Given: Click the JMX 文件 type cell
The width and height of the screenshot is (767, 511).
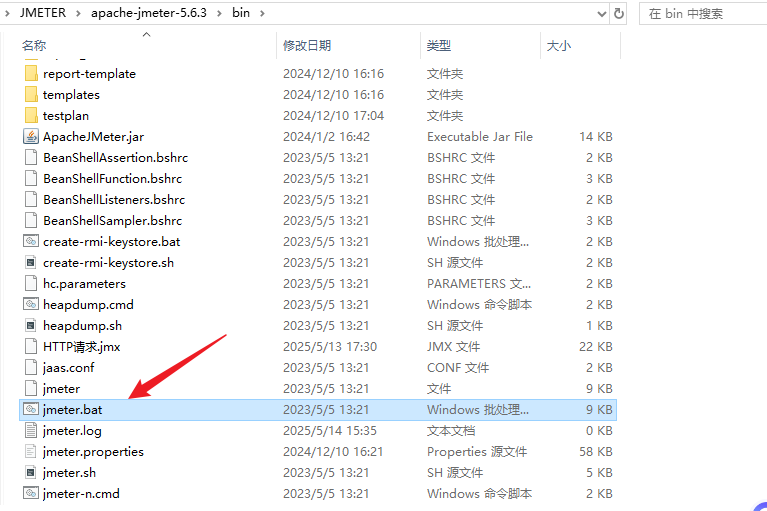Looking at the screenshot, I should (x=453, y=347).
